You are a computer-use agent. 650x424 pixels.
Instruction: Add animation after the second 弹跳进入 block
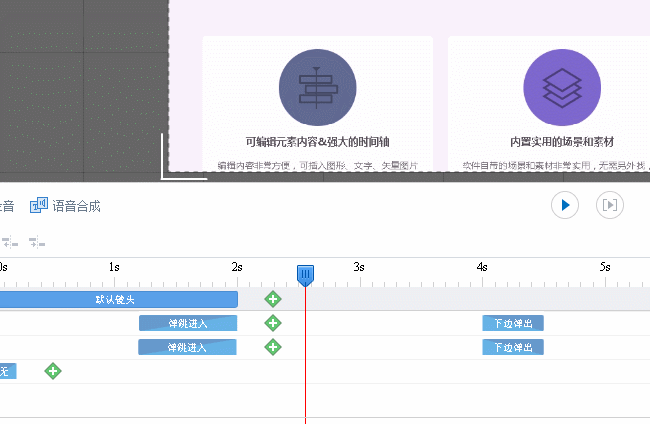click(273, 347)
